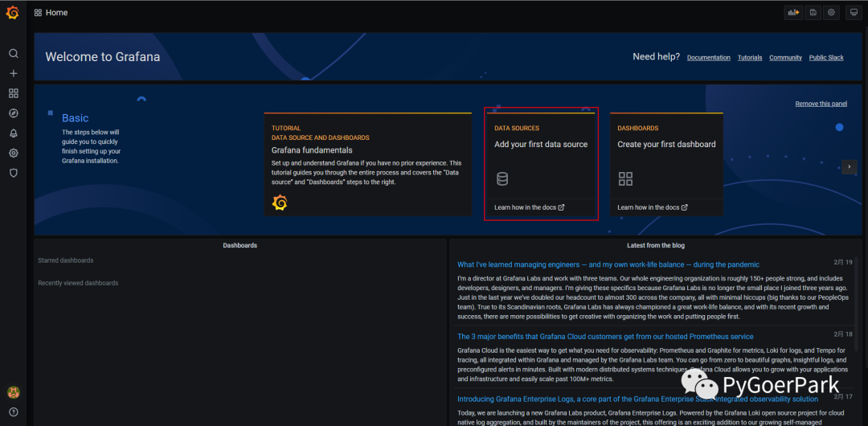Click Welcome to Grafana heading

102,57
